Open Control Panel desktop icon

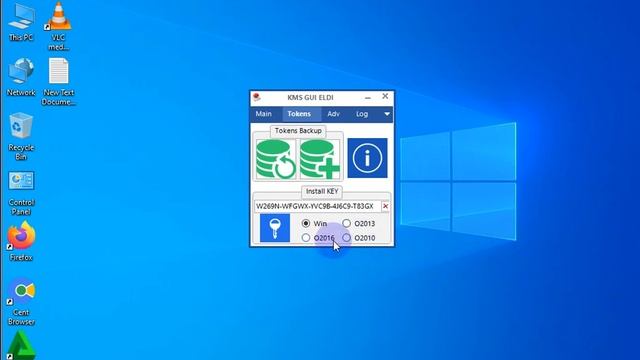coord(21,193)
